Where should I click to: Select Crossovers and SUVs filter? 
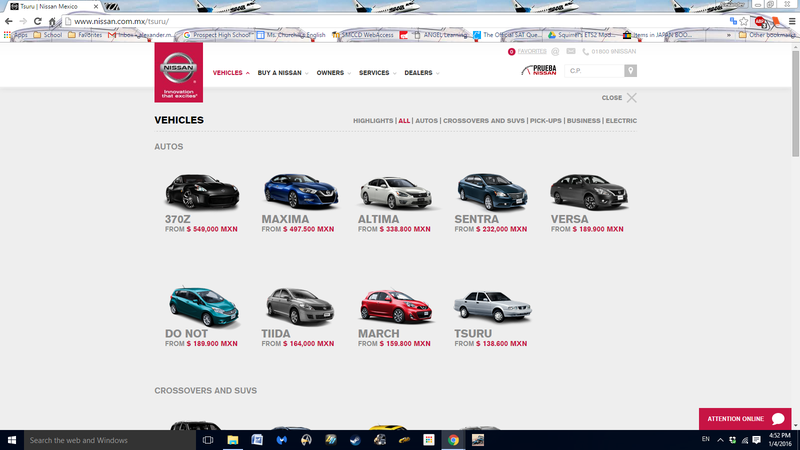(484, 121)
